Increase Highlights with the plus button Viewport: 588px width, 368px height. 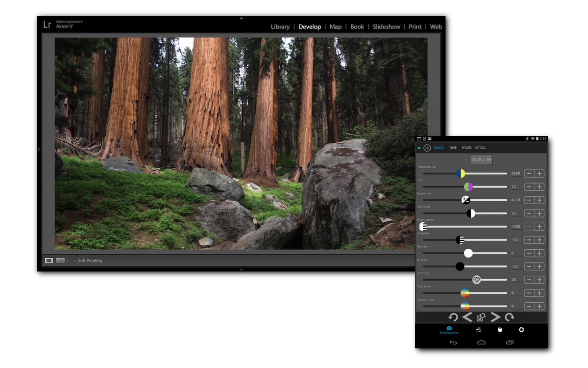coord(539,226)
